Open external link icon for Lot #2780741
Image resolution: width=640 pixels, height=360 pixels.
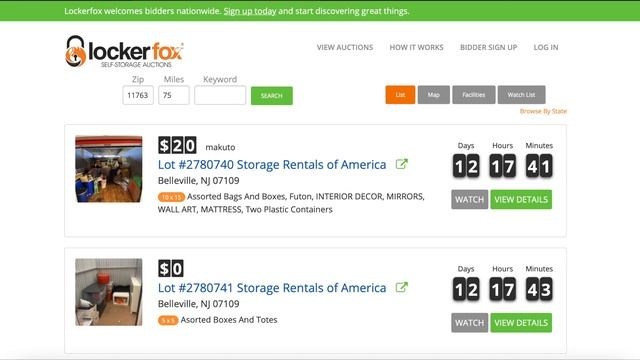coord(402,287)
